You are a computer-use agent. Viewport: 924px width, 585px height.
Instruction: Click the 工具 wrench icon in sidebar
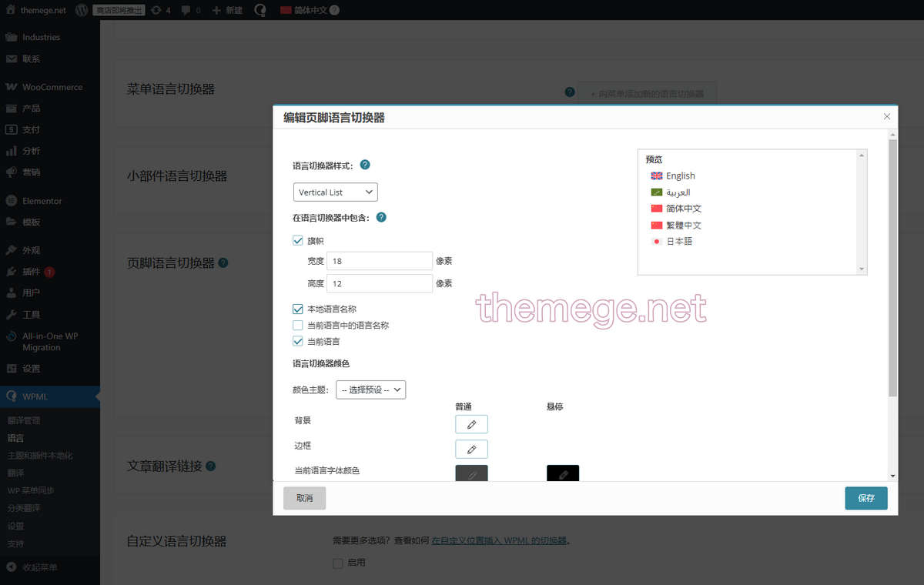click(12, 314)
